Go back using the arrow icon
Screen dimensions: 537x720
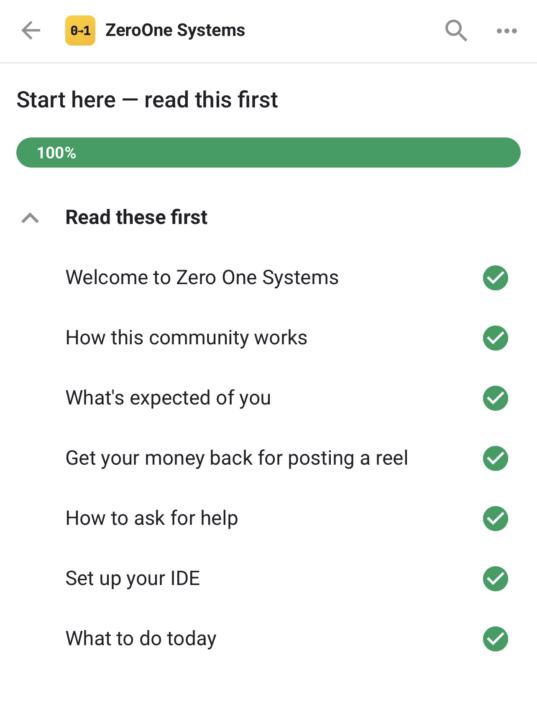(x=31, y=31)
